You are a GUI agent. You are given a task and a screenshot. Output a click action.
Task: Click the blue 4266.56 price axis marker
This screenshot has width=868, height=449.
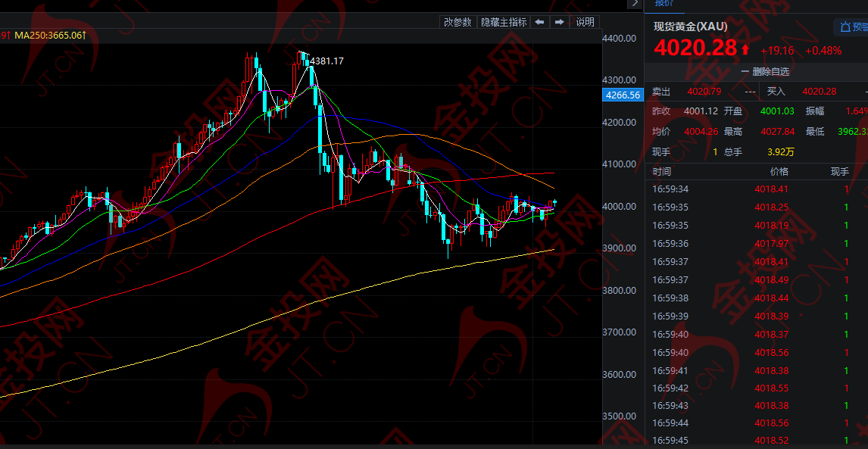click(x=623, y=95)
